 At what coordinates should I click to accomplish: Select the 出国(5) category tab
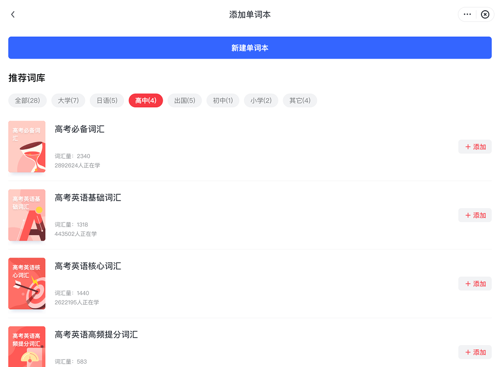click(185, 100)
